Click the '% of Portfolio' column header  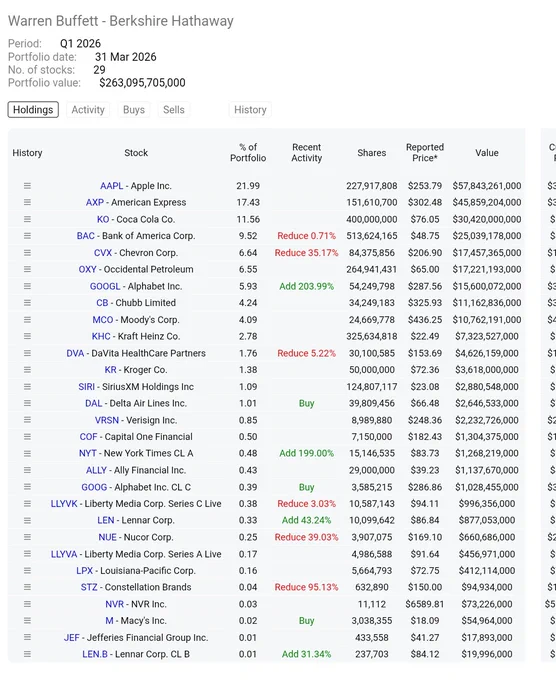tap(248, 153)
